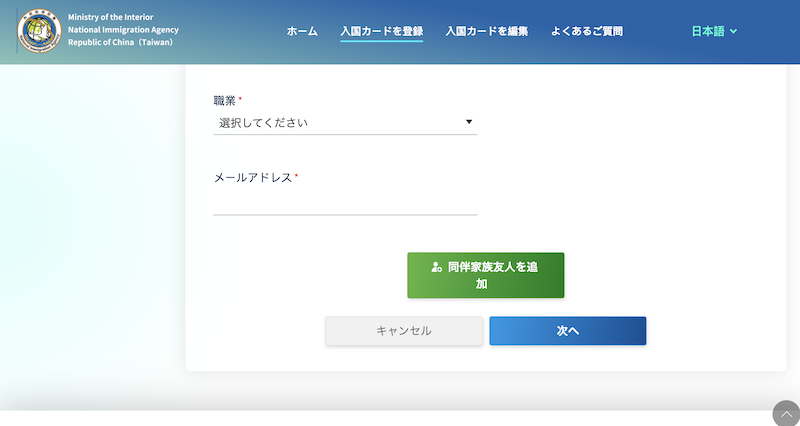Open the 日本語 language selector
Viewport: 800px width, 426px height.
[714, 31]
